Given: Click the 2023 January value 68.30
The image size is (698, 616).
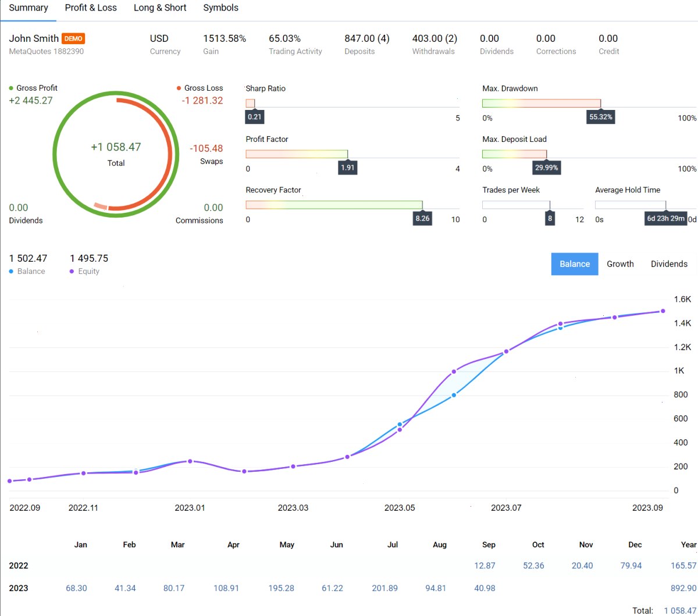Looking at the screenshot, I should tap(76, 588).
